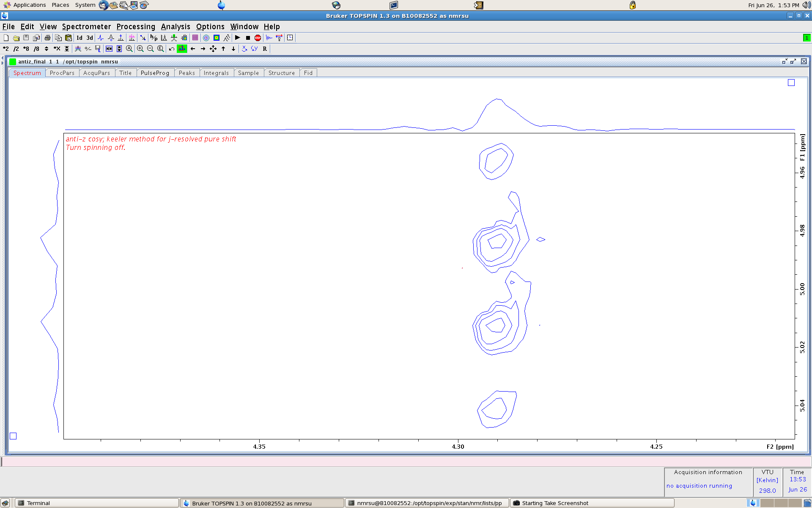Switch to contour display mode

(x=206, y=38)
